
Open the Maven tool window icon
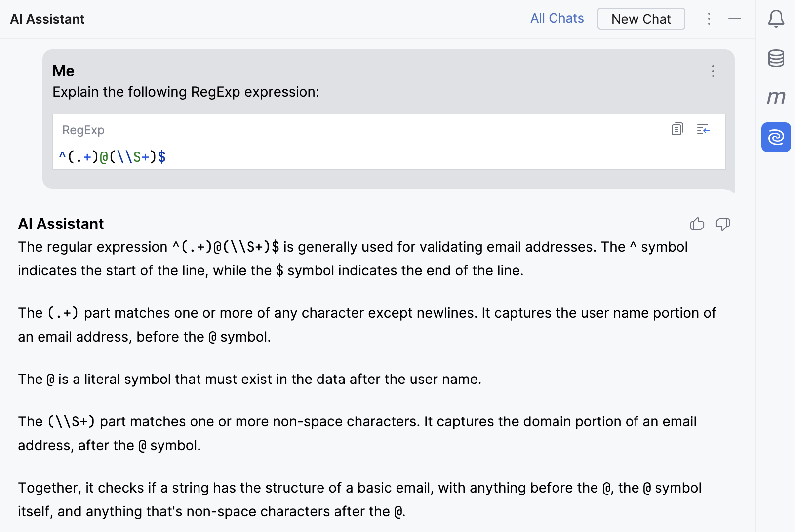click(x=776, y=97)
